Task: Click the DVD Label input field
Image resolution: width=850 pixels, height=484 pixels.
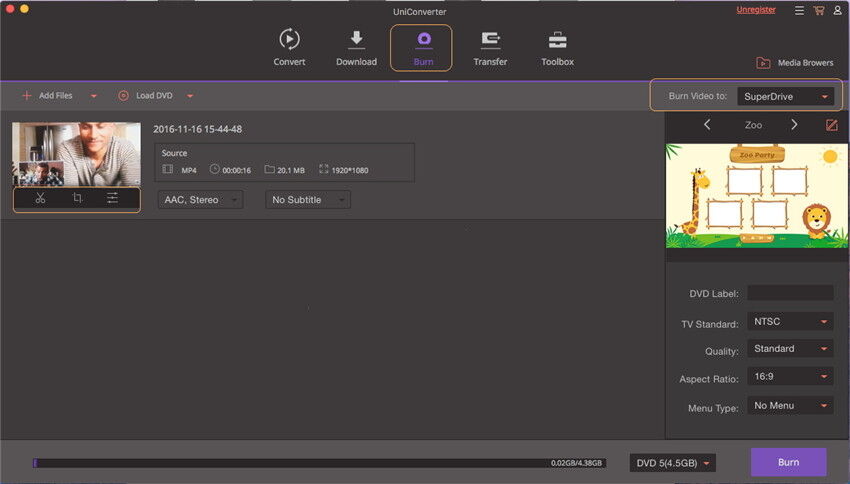Action: coord(790,293)
